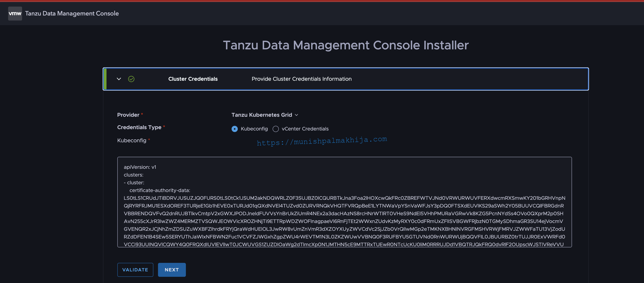
Task: Click the 'certificate-authority-data:' line
Action: tap(160, 190)
